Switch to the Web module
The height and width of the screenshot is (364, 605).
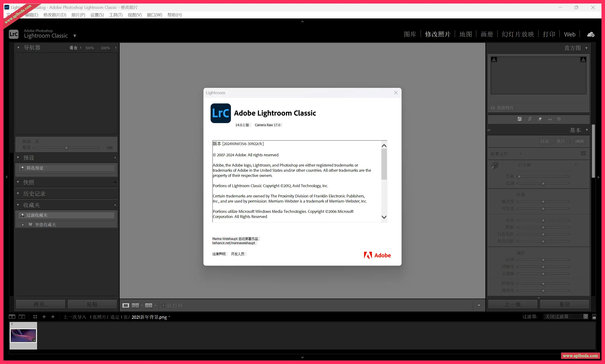click(x=569, y=34)
